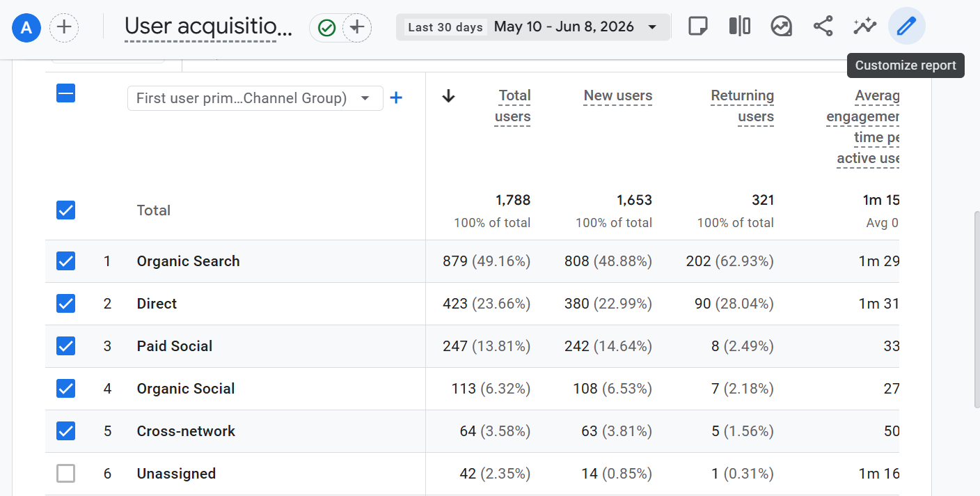
Task: Click the 242 (14.64%) cell
Action: point(608,346)
